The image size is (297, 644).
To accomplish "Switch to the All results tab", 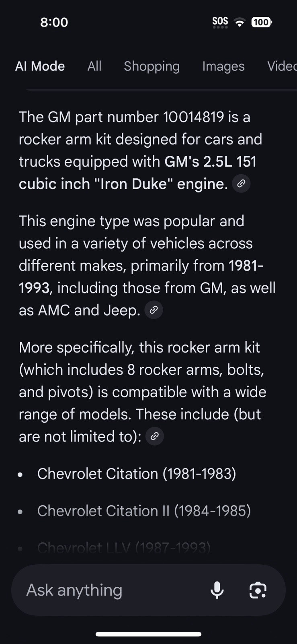I will point(94,66).
